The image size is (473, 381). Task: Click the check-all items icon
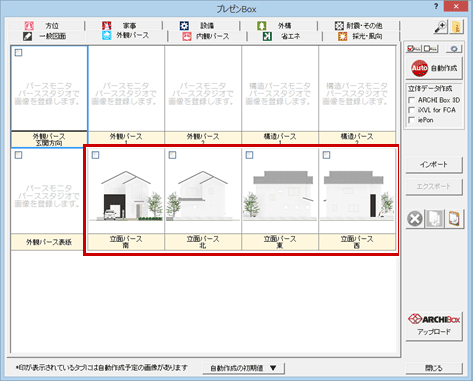[x=414, y=49]
